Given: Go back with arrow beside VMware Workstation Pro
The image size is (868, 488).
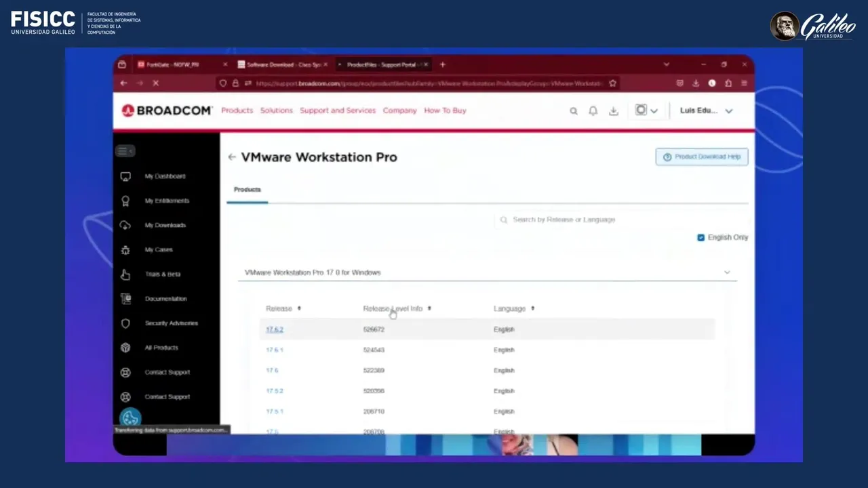Looking at the screenshot, I should point(232,157).
